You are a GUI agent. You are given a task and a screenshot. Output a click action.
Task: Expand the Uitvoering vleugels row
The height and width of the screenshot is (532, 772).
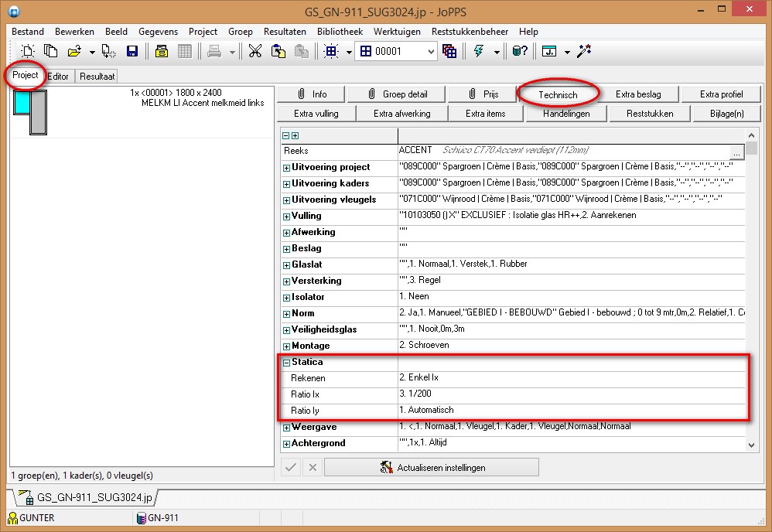[286, 200]
